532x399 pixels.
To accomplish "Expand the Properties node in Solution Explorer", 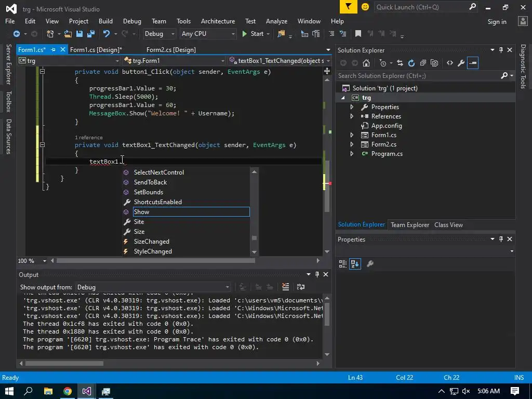I will point(352,107).
